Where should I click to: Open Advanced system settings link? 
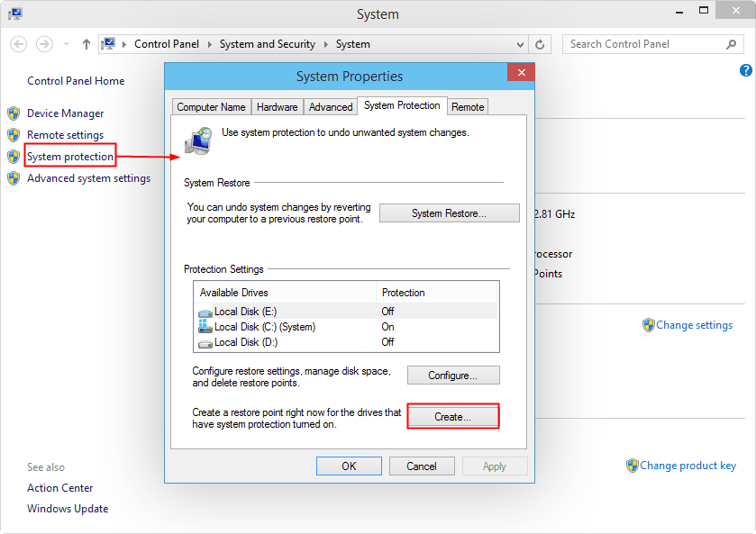[88, 178]
